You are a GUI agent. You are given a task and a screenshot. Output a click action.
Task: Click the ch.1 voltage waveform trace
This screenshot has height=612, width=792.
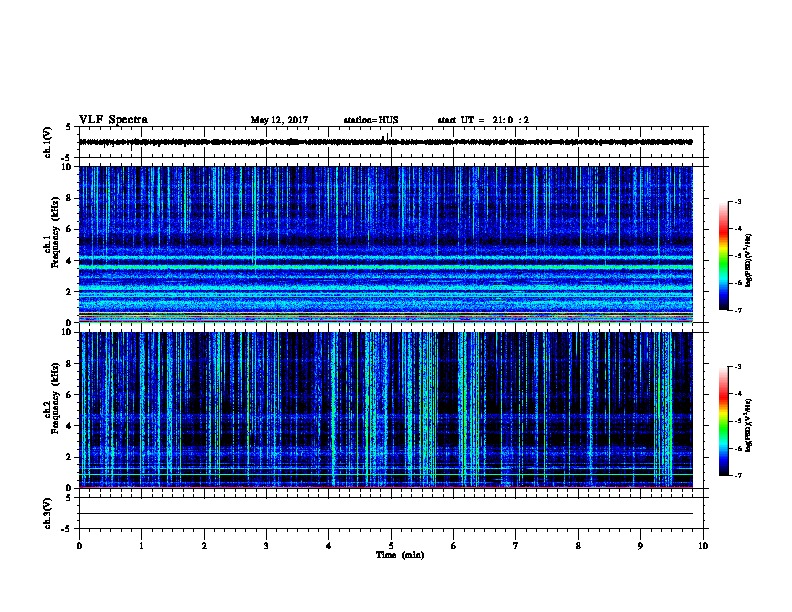[x=386, y=142]
